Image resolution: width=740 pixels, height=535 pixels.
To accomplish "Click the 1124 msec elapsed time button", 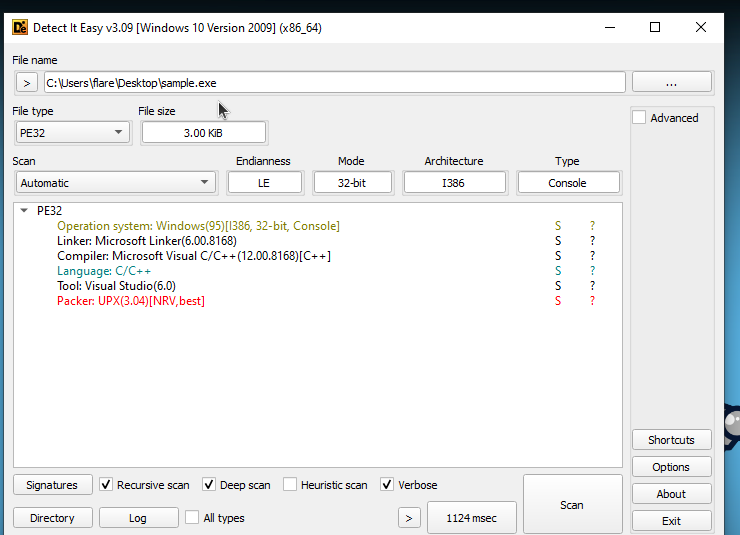I will (472, 518).
